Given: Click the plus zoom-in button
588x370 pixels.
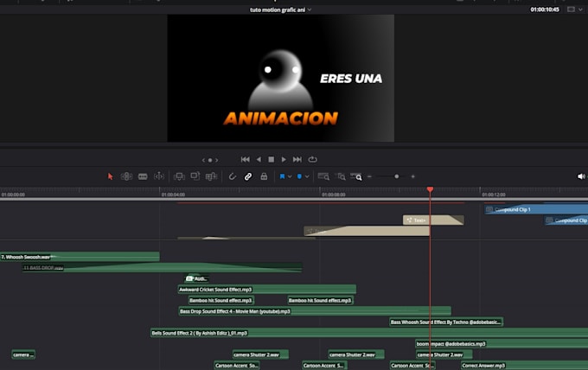Looking at the screenshot, I should pos(412,176).
